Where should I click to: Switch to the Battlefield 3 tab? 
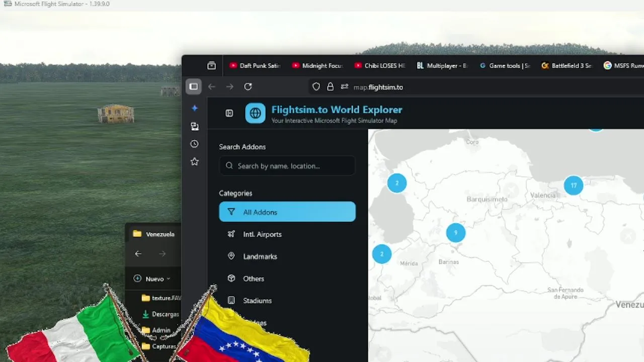click(567, 65)
